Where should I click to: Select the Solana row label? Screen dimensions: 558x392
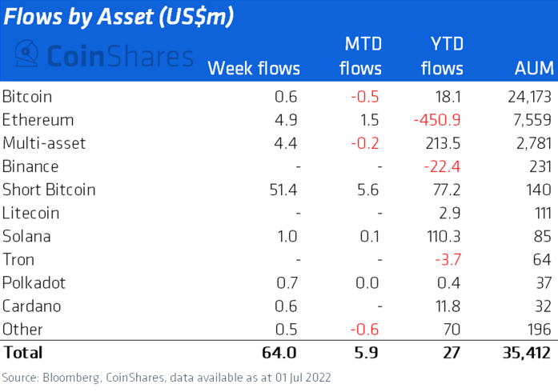coord(26,236)
